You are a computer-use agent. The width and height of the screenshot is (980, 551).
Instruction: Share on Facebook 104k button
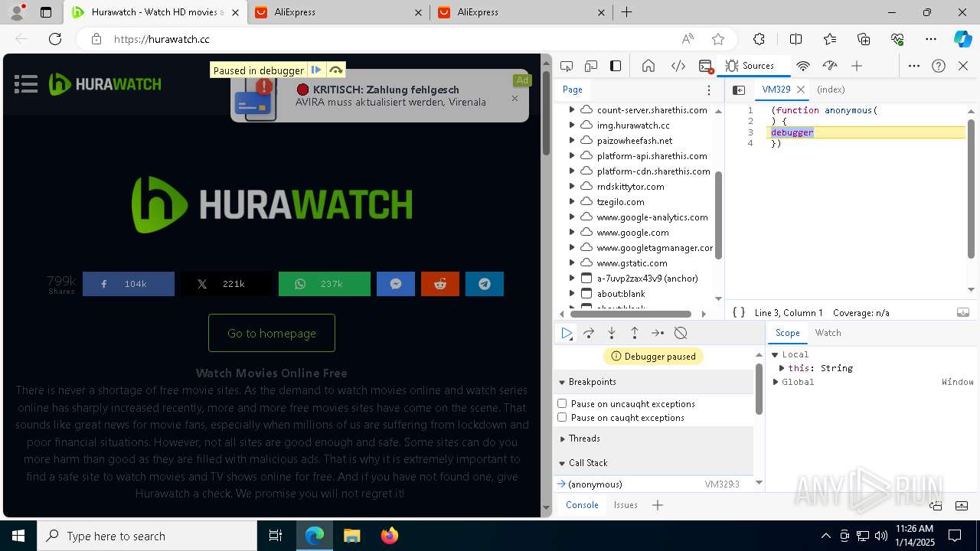[x=129, y=284]
